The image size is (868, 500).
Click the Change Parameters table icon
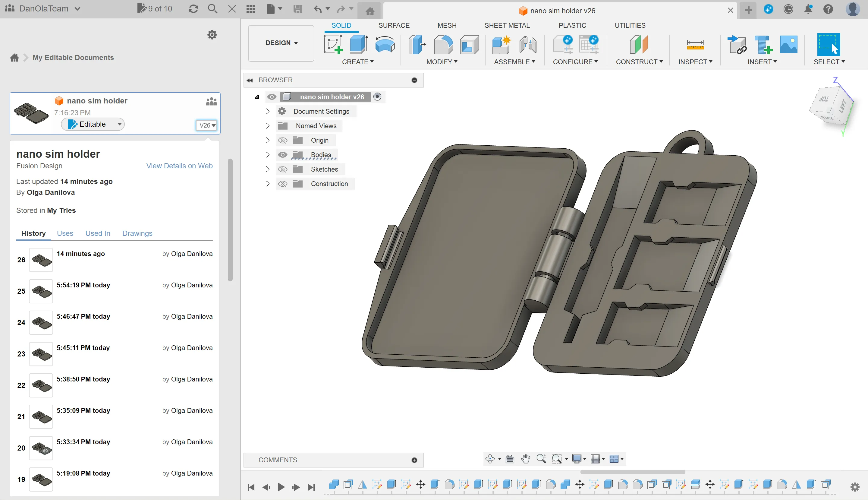589,44
